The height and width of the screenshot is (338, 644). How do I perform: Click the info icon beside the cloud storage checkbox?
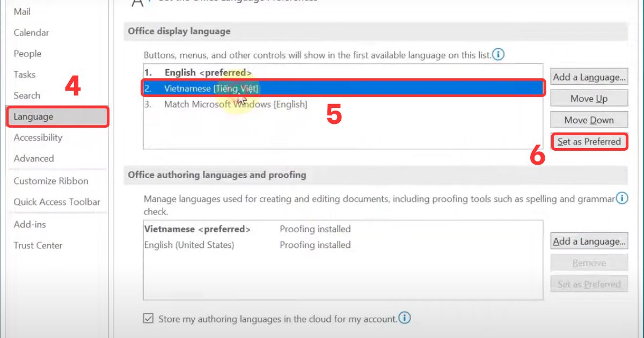tap(405, 318)
